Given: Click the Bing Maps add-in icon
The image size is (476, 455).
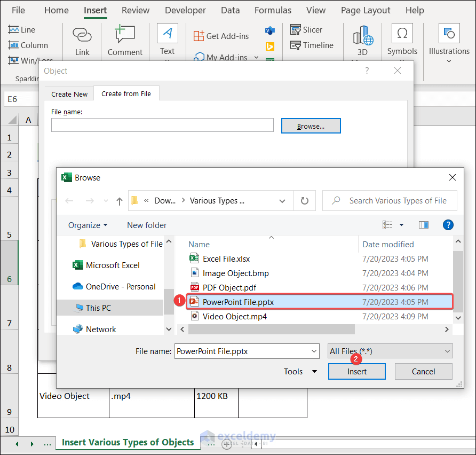Looking at the screenshot, I should tap(269, 46).
